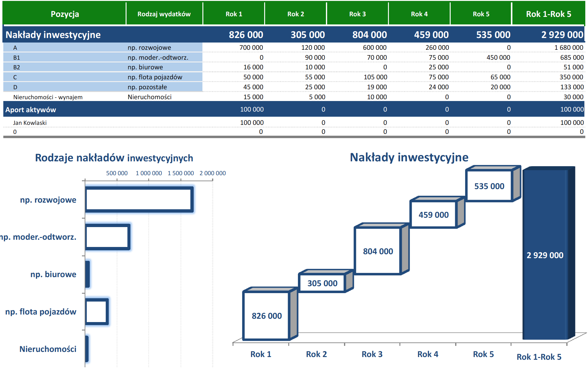Image resolution: width=588 pixels, height=389 pixels.
Task: Click the row label B2
Action: point(17,67)
